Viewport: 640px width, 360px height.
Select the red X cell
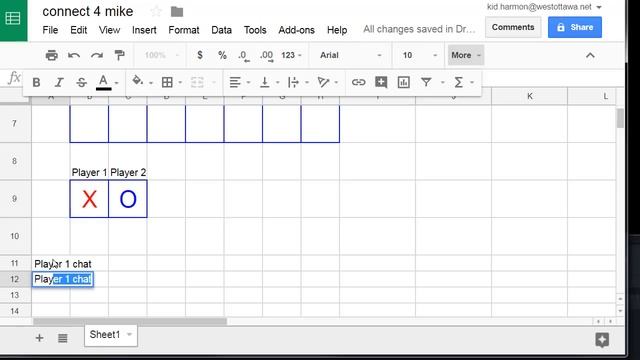click(89, 199)
